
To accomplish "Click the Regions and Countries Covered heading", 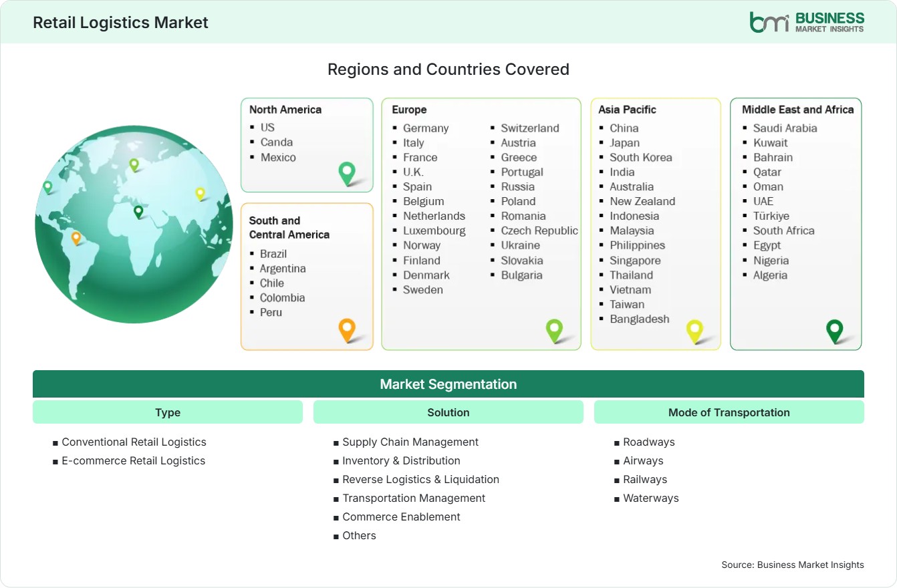I will 448,69.
